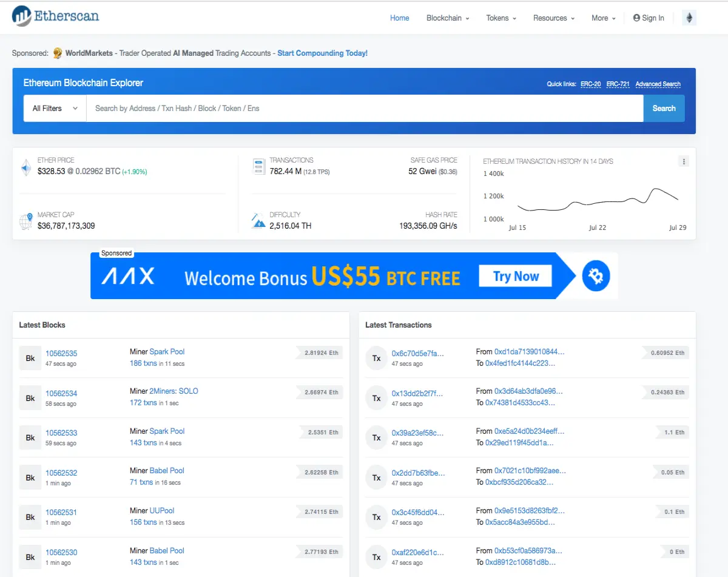
Task: Open block 10562532
Action: (61, 473)
